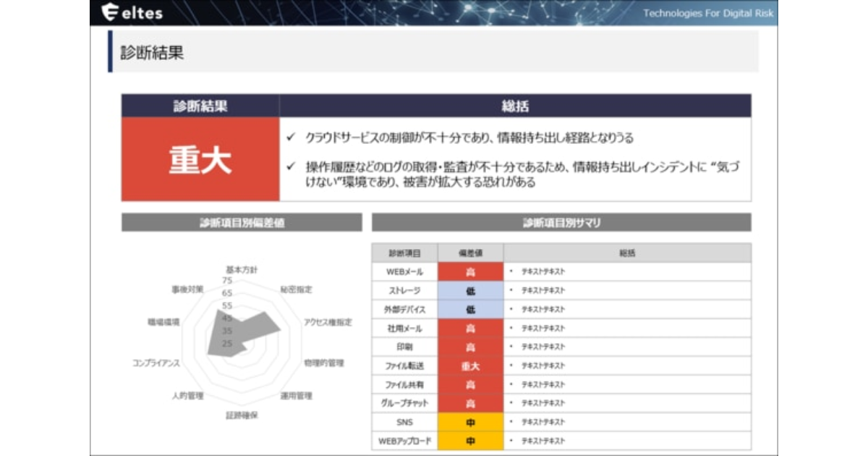Click the 総括 header in top table
Viewport: 868px width, 456px height.
coord(515,106)
